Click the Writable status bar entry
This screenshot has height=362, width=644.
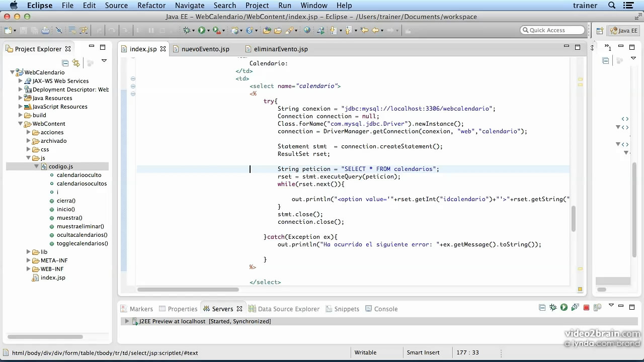tap(365, 352)
